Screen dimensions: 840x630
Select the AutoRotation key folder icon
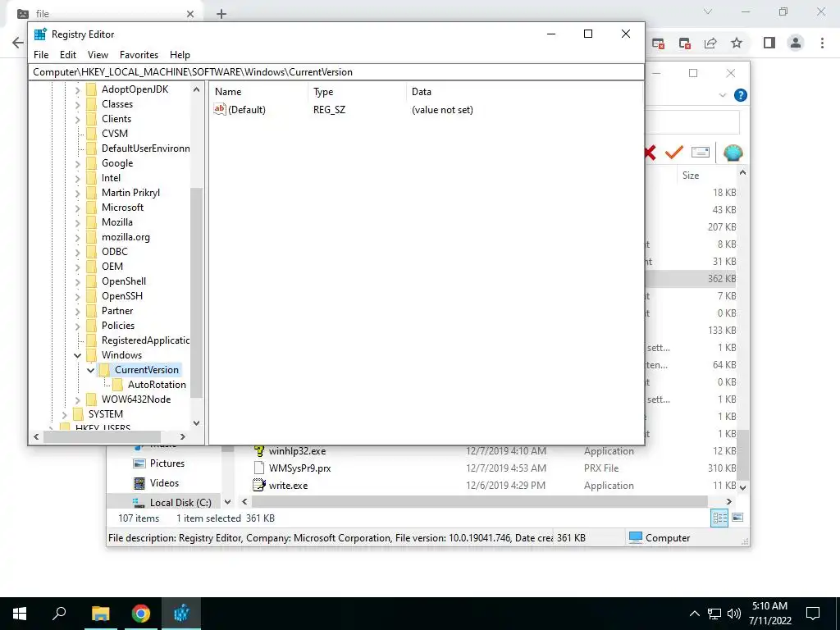118,385
